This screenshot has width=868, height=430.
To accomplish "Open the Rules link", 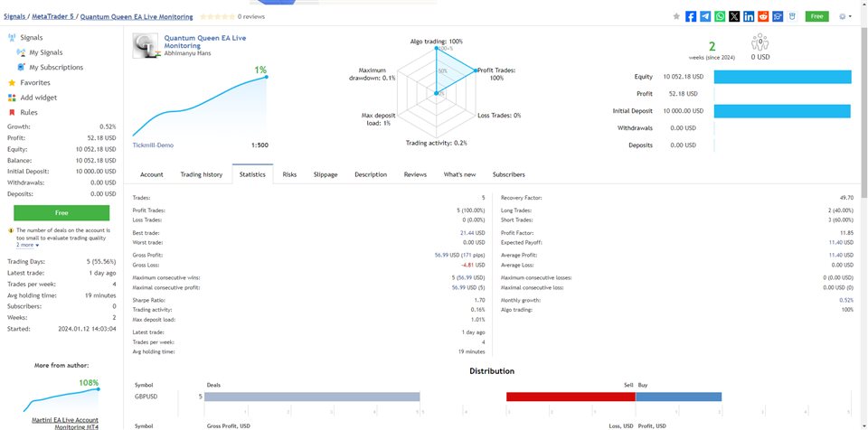I will (29, 112).
